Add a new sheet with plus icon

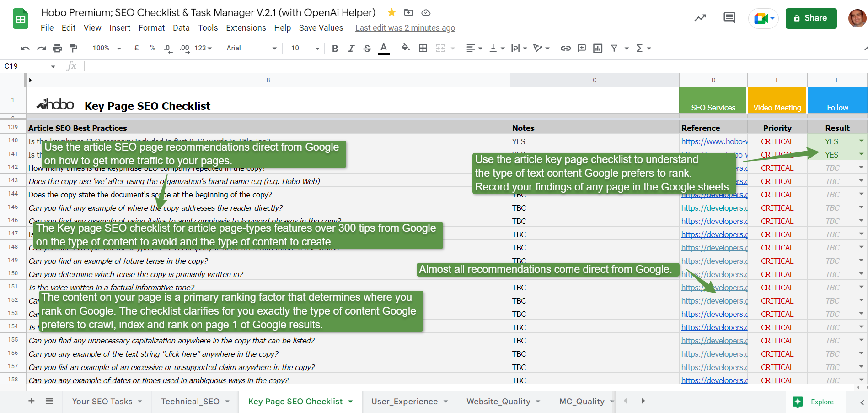(x=32, y=401)
